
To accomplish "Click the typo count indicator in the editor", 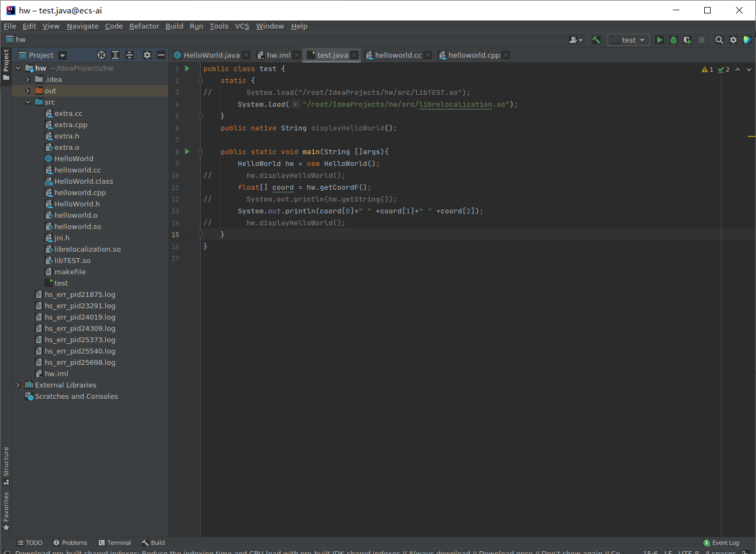I will pyautogui.click(x=724, y=70).
